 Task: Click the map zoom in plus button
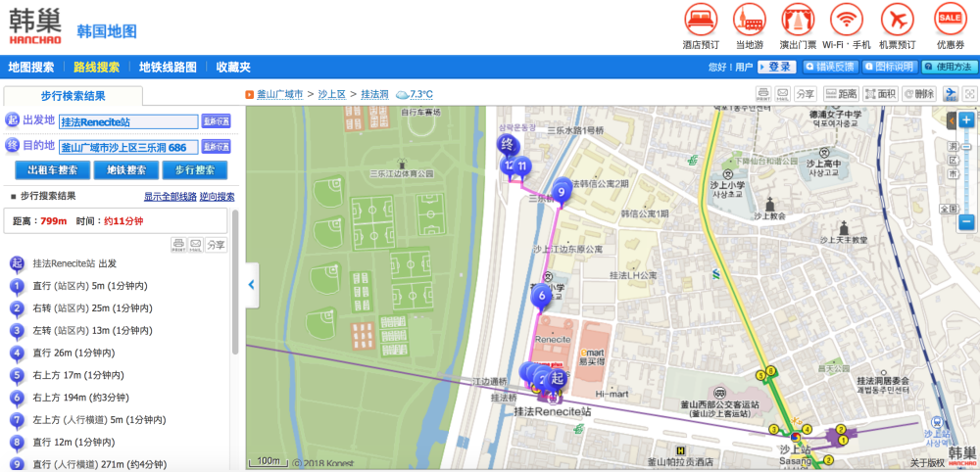tap(966, 119)
